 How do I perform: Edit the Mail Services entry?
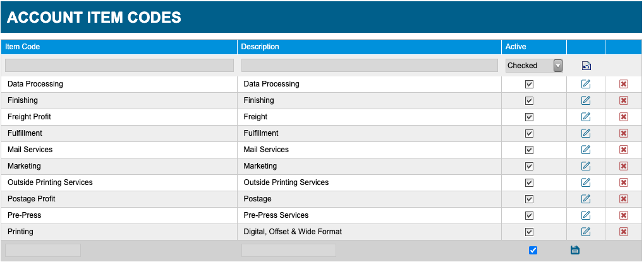(586, 150)
